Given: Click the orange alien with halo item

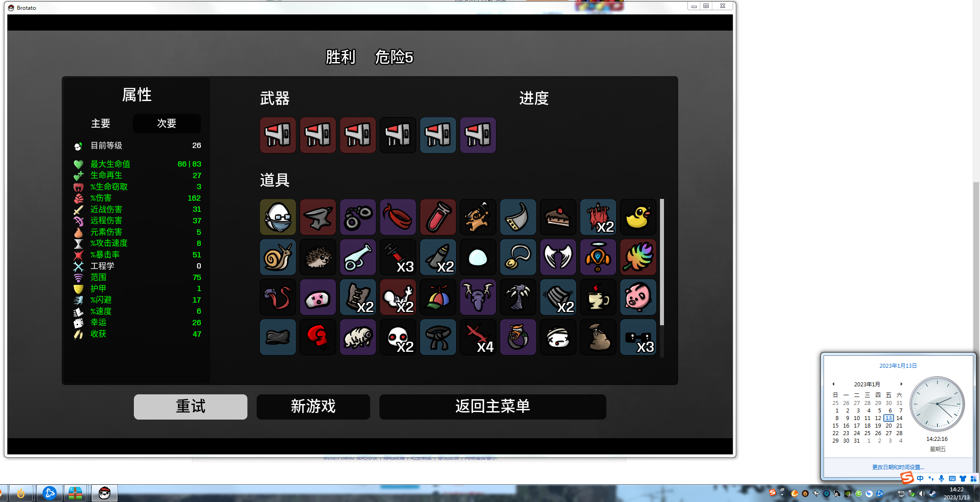Looking at the screenshot, I should pyautogui.click(x=598, y=257).
